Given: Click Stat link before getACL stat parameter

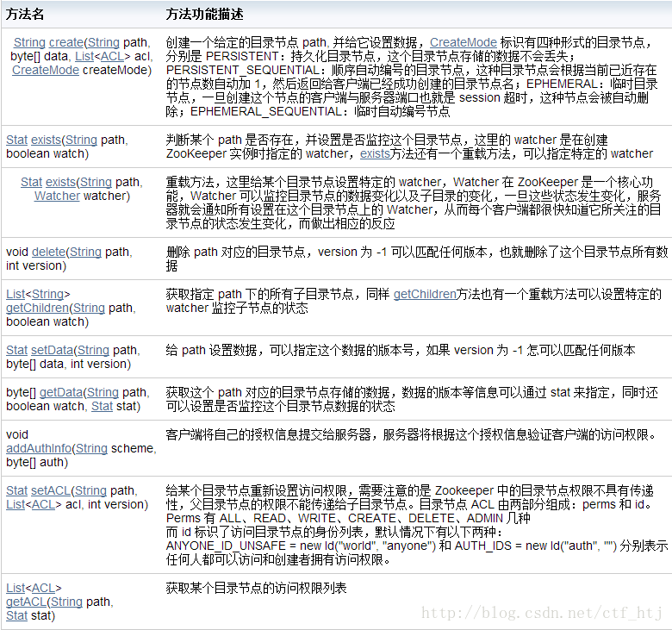Looking at the screenshot, I should pos(16,615).
